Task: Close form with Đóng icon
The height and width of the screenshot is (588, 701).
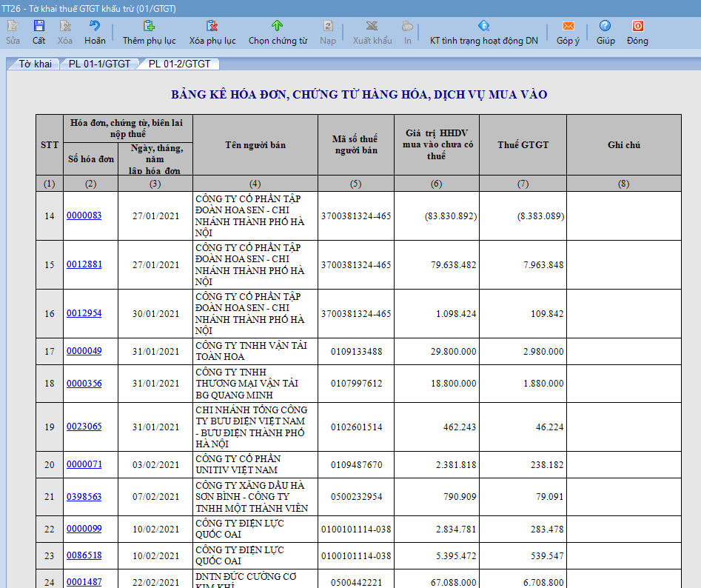Action: 637,26
